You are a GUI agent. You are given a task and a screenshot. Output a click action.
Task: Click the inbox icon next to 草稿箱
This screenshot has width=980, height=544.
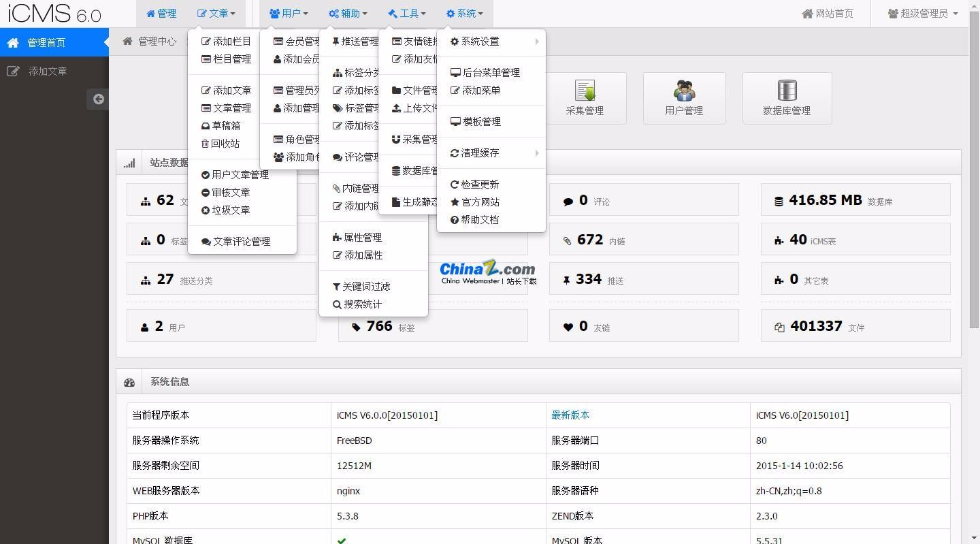point(206,126)
